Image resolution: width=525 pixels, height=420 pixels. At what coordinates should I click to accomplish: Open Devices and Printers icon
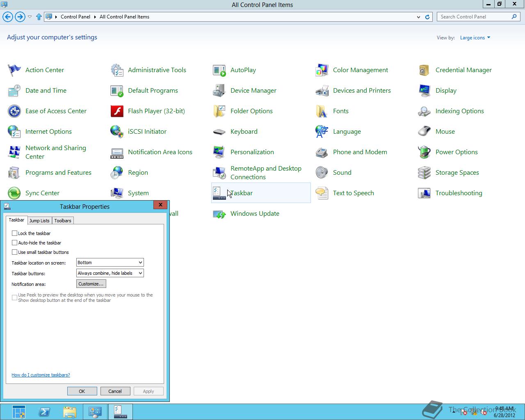point(322,91)
